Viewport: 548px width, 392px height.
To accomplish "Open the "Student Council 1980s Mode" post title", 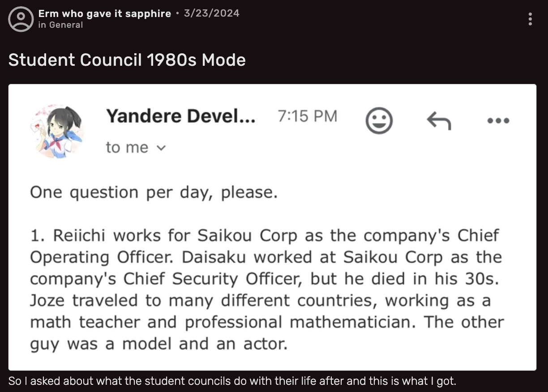I will [x=127, y=60].
